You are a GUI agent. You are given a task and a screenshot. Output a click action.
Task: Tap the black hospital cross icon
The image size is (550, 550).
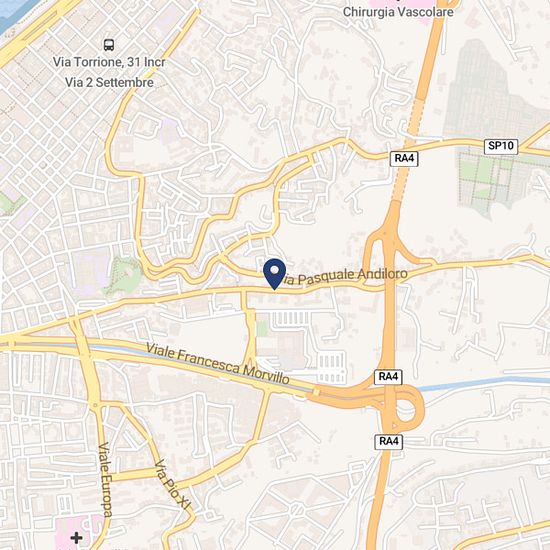click(x=76, y=538)
